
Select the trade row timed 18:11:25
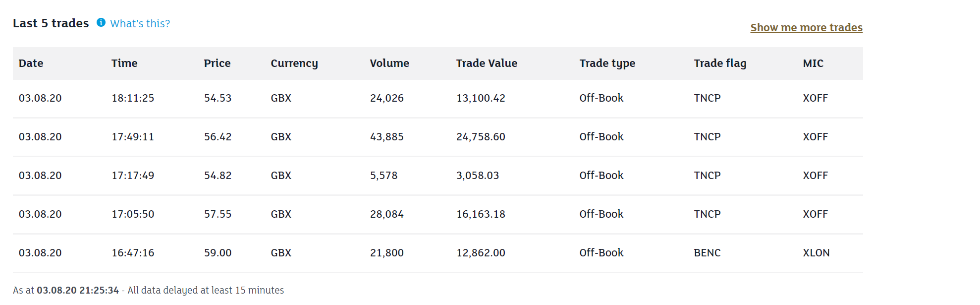tap(133, 98)
